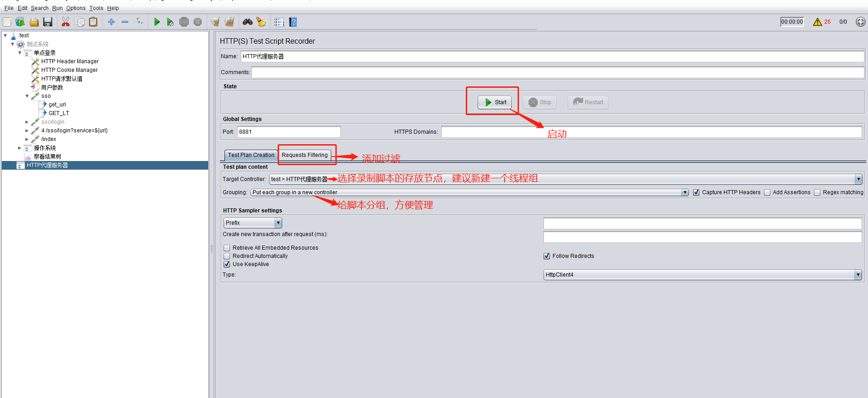Click the New test plan icon

(x=7, y=22)
